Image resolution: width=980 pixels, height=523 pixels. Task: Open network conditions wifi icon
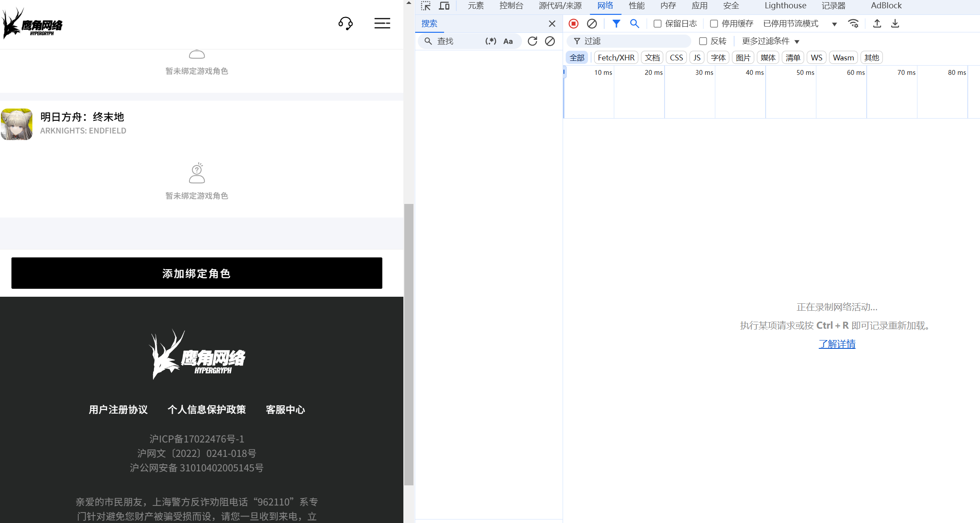(x=853, y=24)
